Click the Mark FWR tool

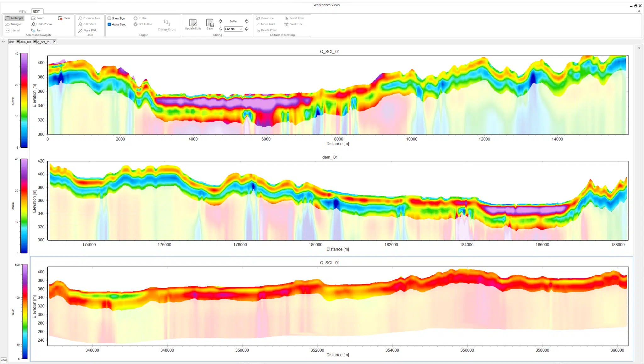(87, 30)
